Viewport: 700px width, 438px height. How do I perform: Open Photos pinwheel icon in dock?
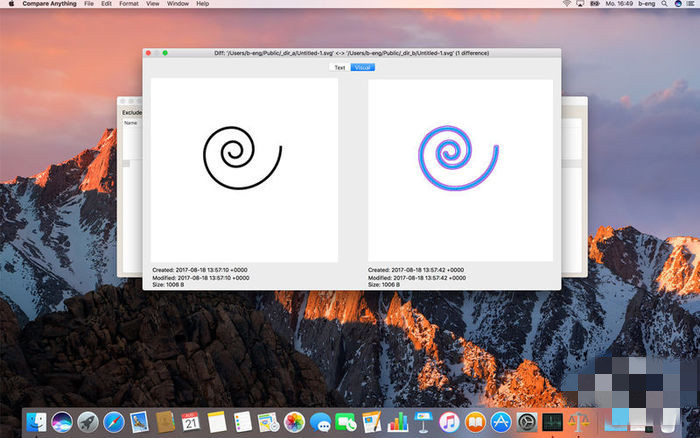point(294,422)
